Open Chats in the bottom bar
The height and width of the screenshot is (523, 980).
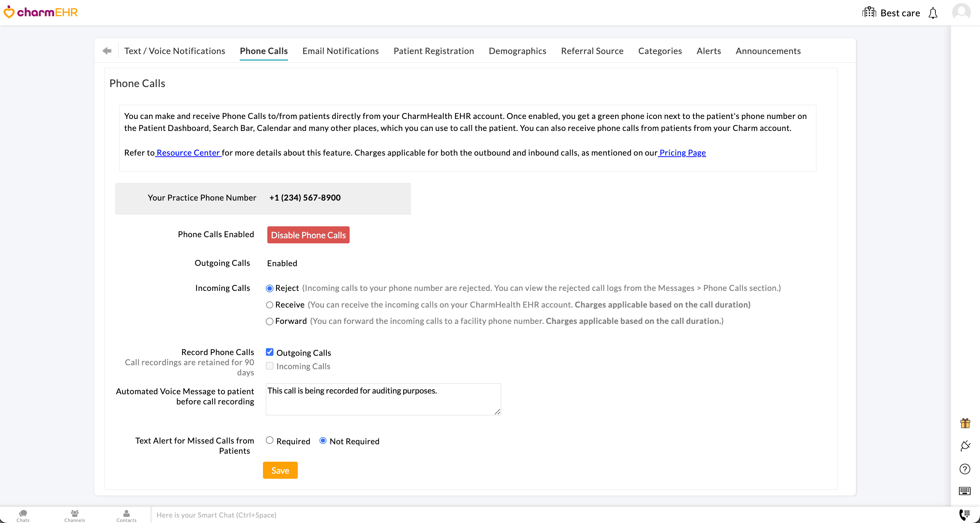pos(23,515)
